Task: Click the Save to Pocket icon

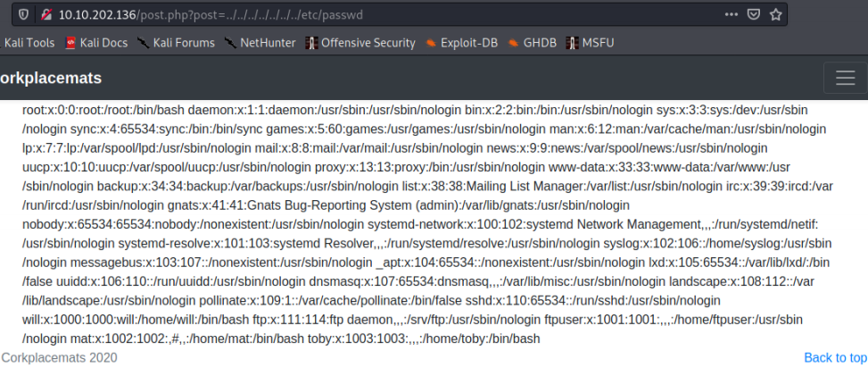Action: coord(754,15)
